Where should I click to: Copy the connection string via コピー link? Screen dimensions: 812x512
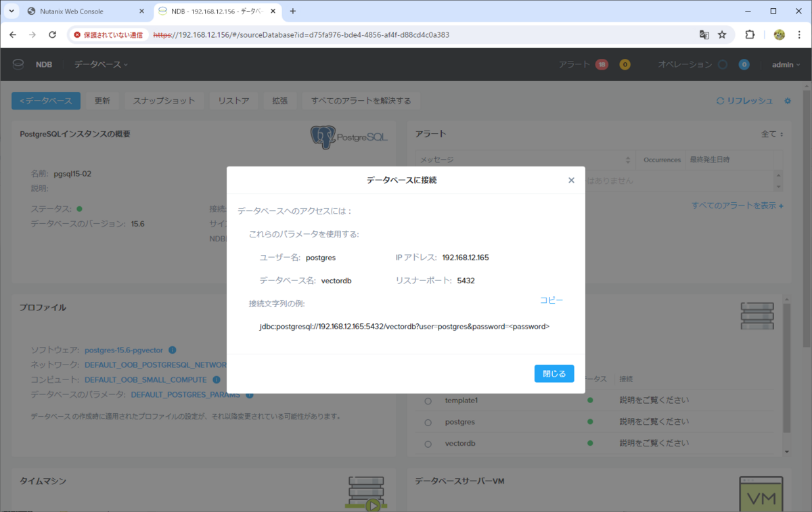(551, 300)
